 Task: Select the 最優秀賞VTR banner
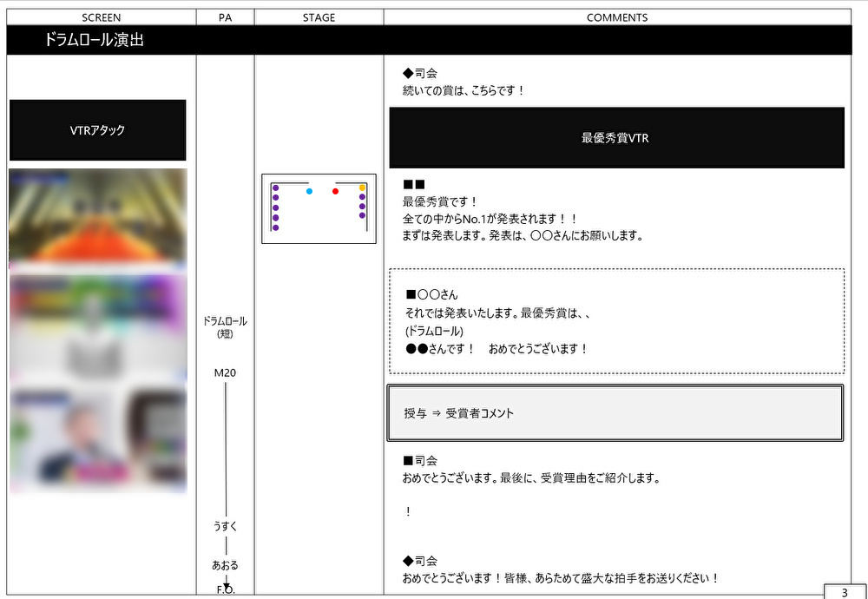coord(616,138)
